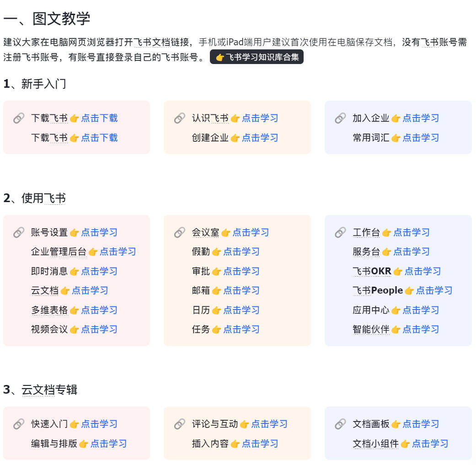Open the 飞书学习知识库合集 button
Viewport: 476px width, 465px height.
coord(257,57)
